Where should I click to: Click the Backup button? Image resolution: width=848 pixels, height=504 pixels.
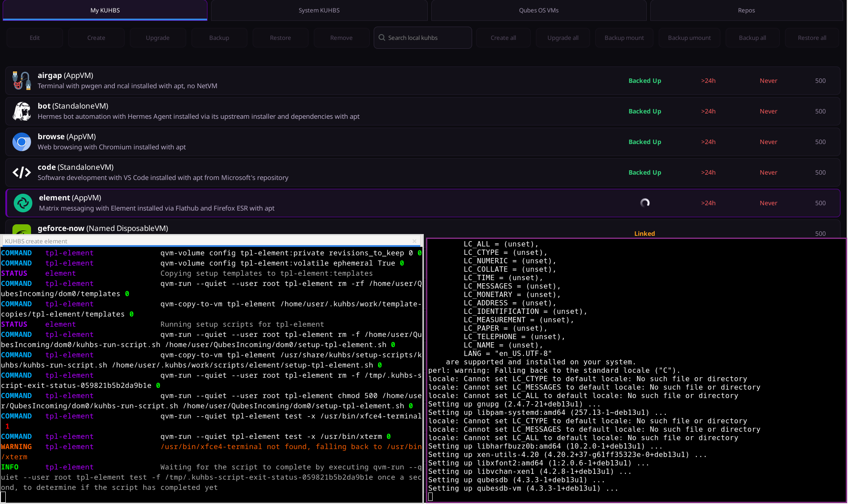pyautogui.click(x=219, y=38)
